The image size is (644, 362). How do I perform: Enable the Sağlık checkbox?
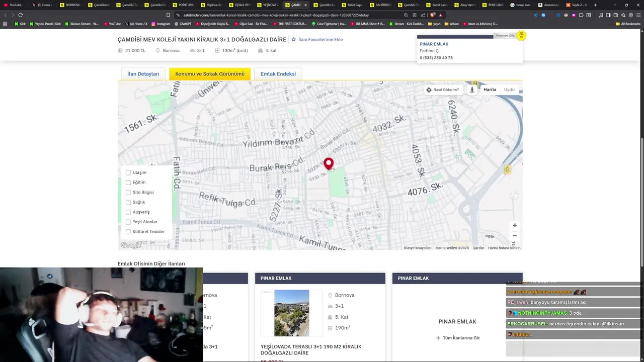(x=128, y=202)
